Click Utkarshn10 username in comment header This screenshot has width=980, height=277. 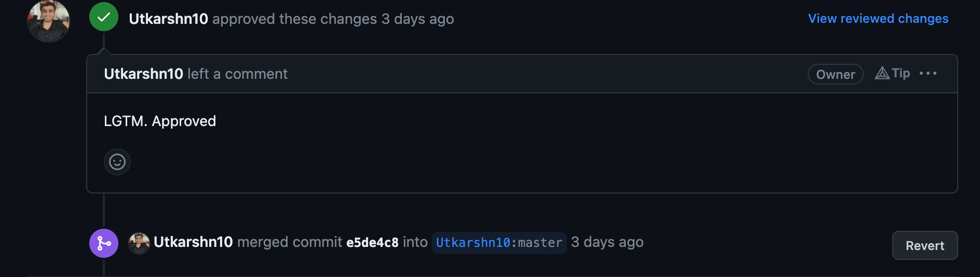coord(143,74)
